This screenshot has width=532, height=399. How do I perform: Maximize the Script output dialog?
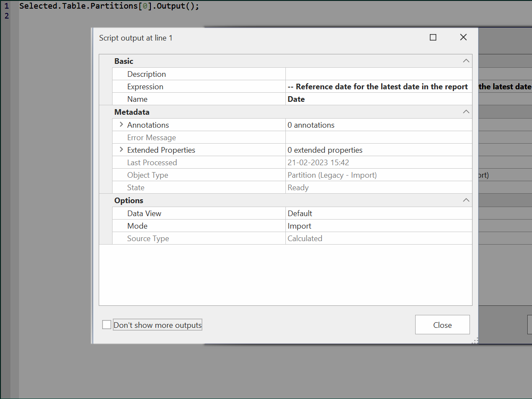pos(433,38)
